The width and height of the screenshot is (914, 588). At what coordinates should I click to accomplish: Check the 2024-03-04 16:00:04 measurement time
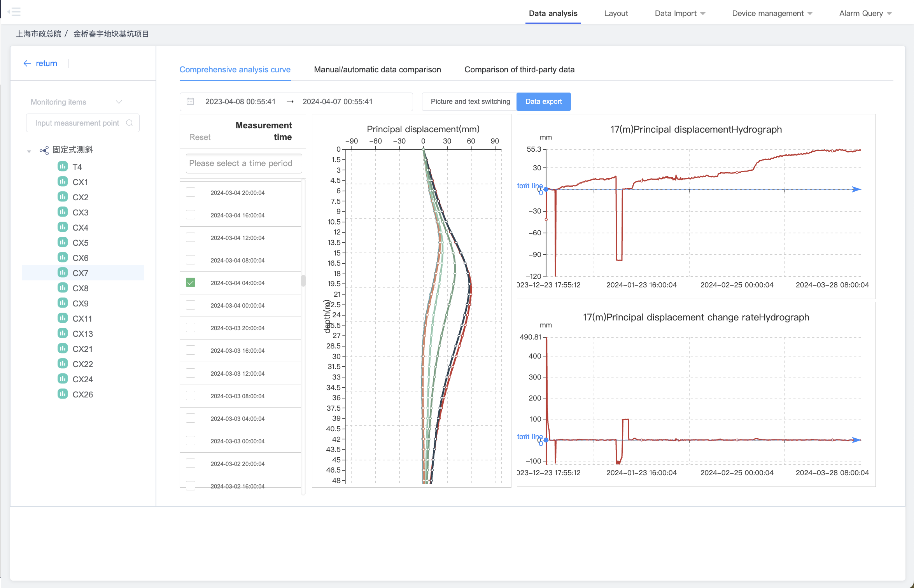[191, 215]
